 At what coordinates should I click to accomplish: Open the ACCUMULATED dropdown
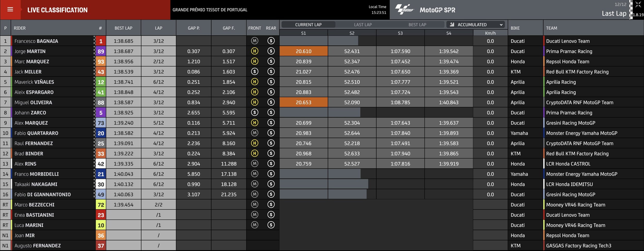point(476,24)
